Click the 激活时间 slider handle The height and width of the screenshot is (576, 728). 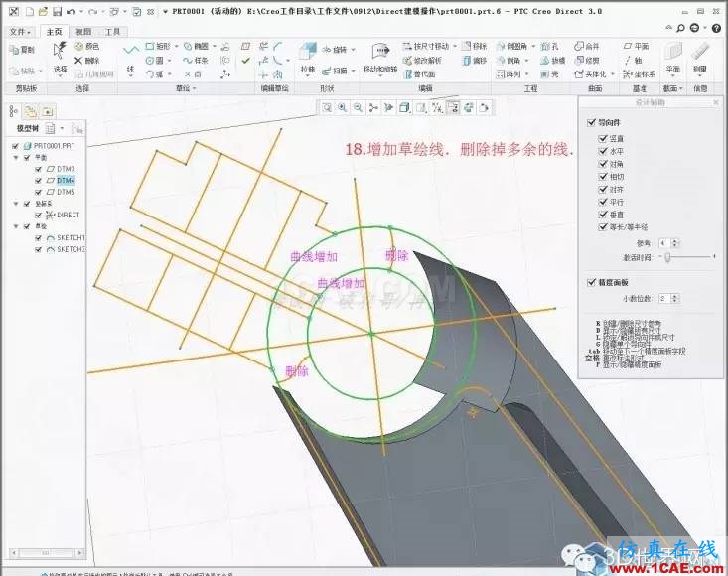point(667,257)
